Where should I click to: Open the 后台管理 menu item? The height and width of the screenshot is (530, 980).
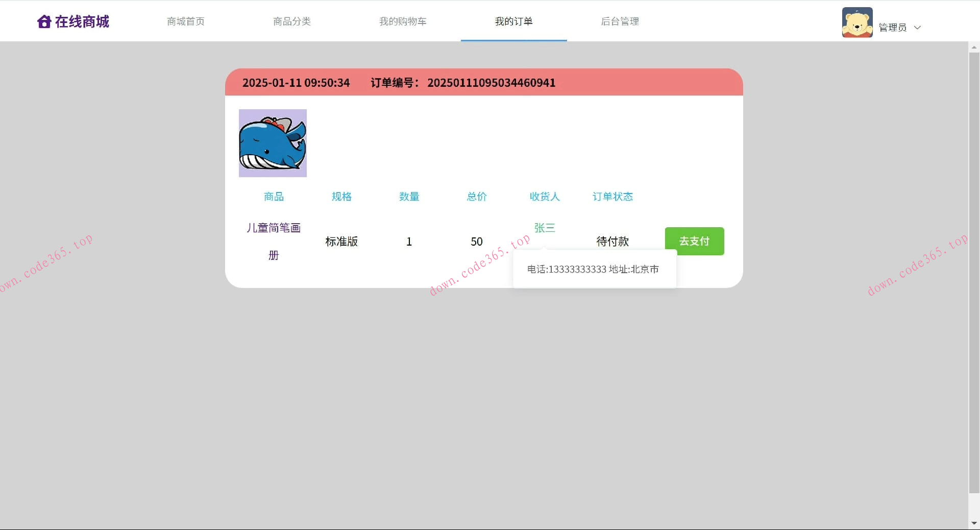click(619, 21)
